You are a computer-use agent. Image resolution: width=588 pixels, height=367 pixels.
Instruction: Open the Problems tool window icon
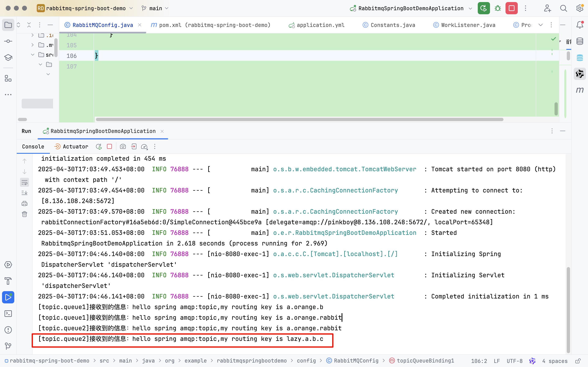pos(8,330)
